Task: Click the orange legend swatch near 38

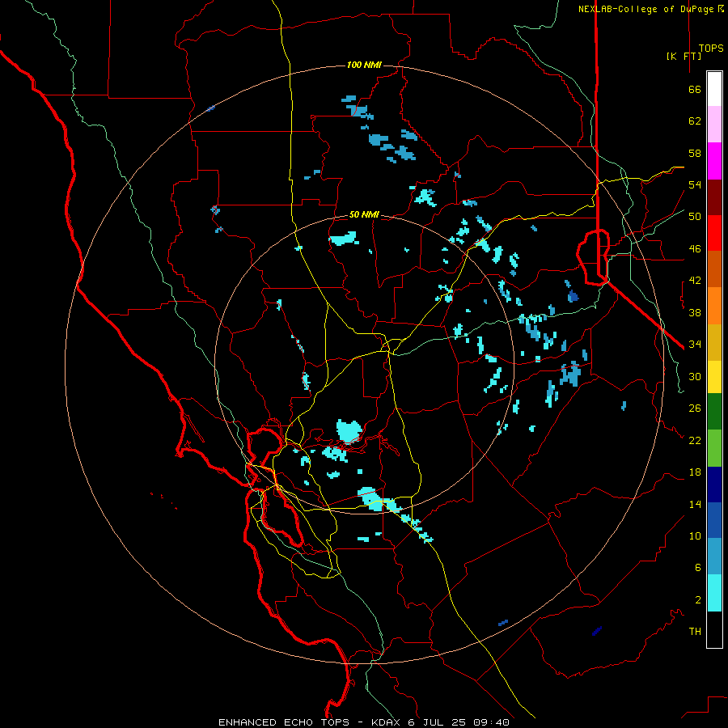Action: click(x=714, y=306)
